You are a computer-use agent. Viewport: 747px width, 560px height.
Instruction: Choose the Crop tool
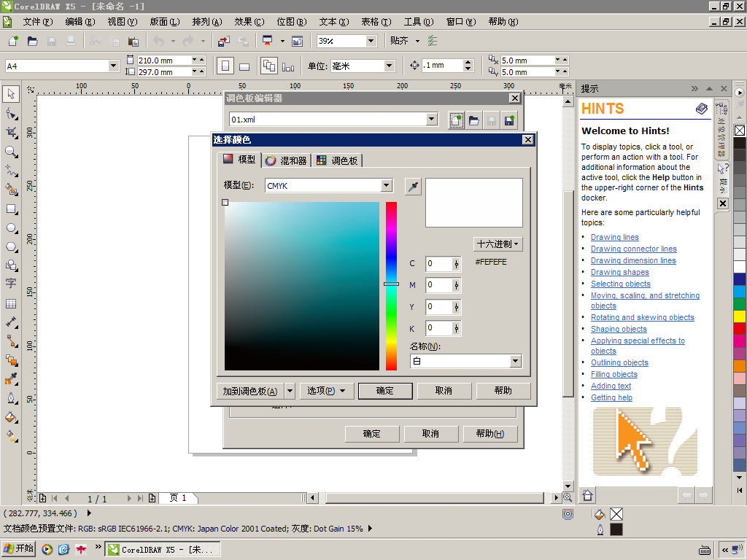pos(11,133)
